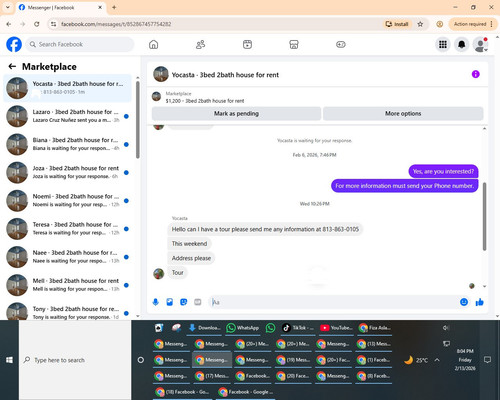Viewport: 500px width, 400px height.
Task: Click the 'Address please' message bubble
Action: [191, 258]
